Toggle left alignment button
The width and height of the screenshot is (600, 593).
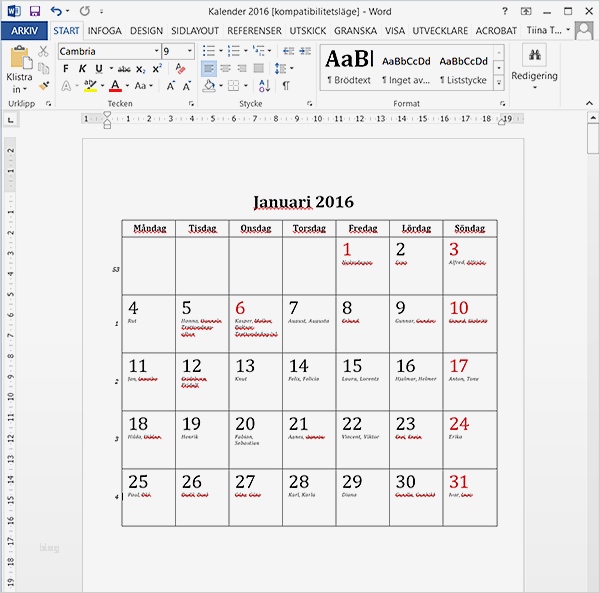pyautogui.click(x=209, y=68)
